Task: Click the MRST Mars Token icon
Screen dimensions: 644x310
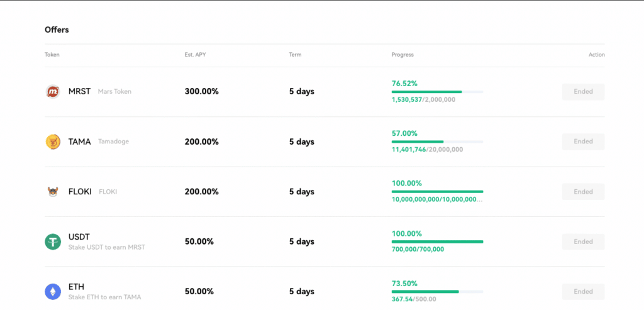Action: click(x=53, y=92)
